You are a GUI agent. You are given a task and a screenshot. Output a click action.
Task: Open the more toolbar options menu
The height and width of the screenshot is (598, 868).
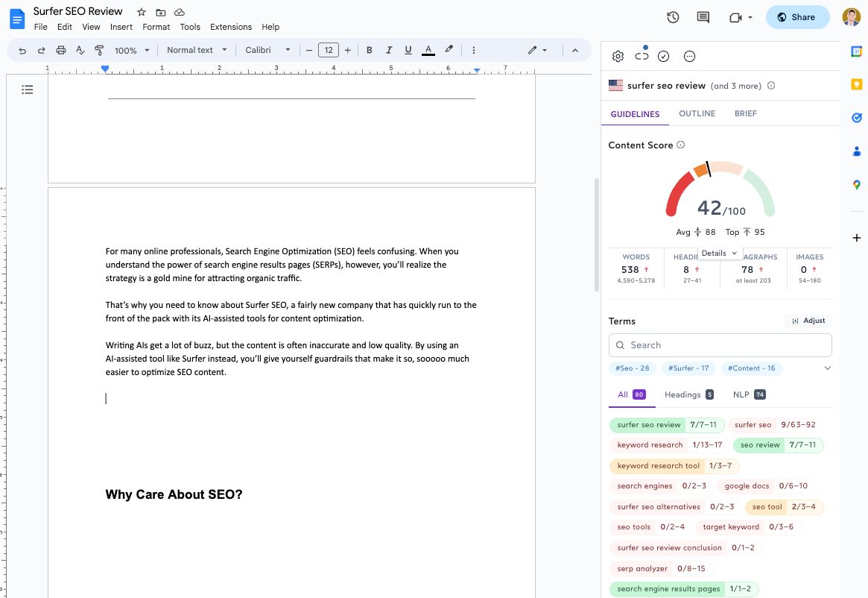(x=473, y=50)
